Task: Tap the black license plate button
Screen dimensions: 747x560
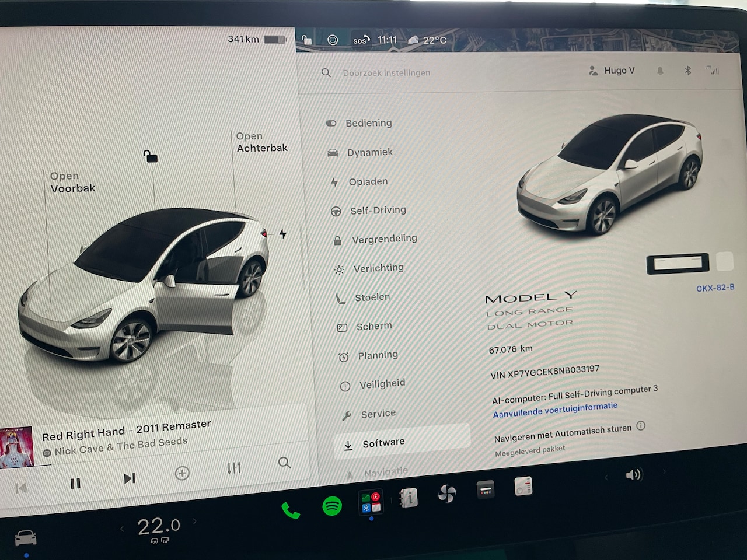Action: (x=678, y=264)
